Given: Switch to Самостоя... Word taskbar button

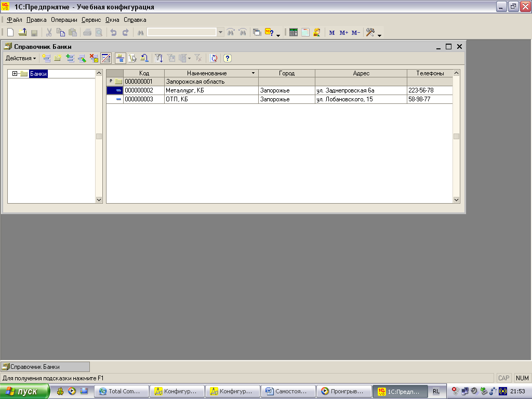Looking at the screenshot, I should (x=288, y=391).
